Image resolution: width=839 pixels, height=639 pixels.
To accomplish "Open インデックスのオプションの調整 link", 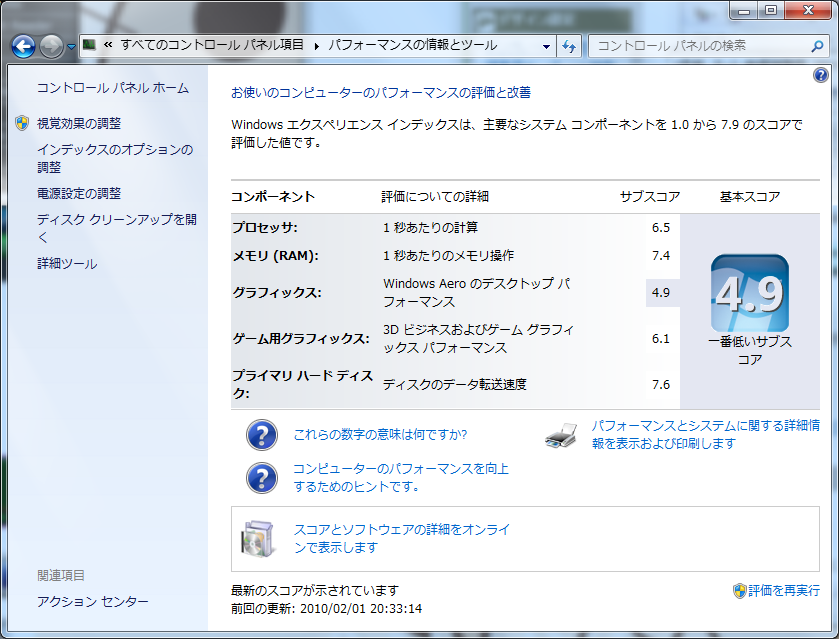I will click(115, 158).
